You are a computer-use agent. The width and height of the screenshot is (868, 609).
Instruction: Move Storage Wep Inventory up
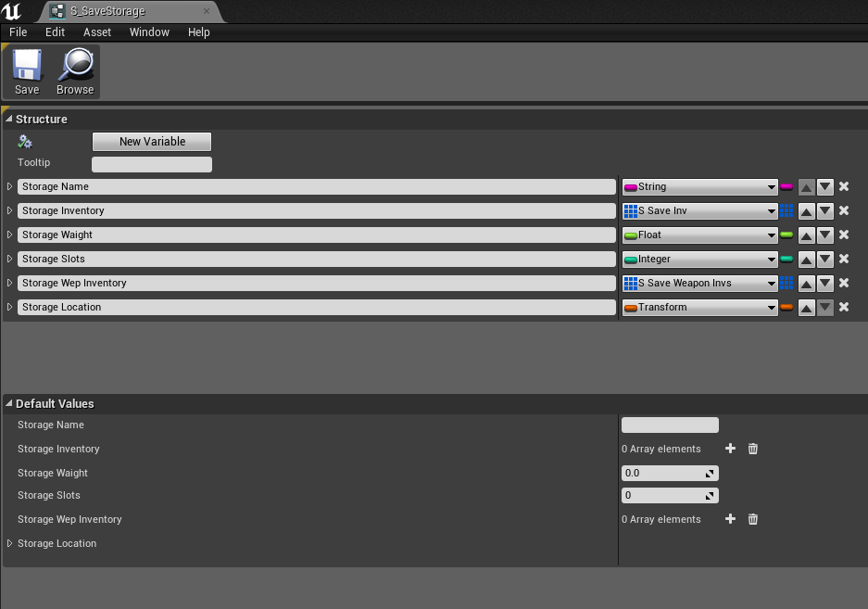(807, 283)
